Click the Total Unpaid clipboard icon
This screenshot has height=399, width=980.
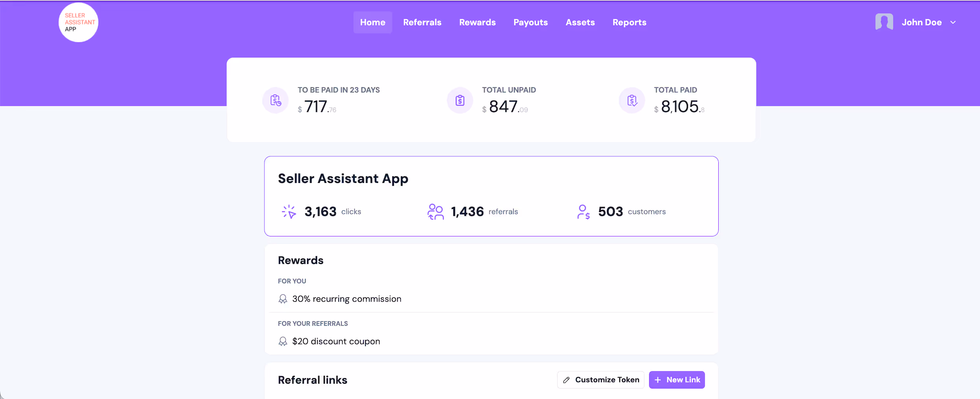(460, 101)
